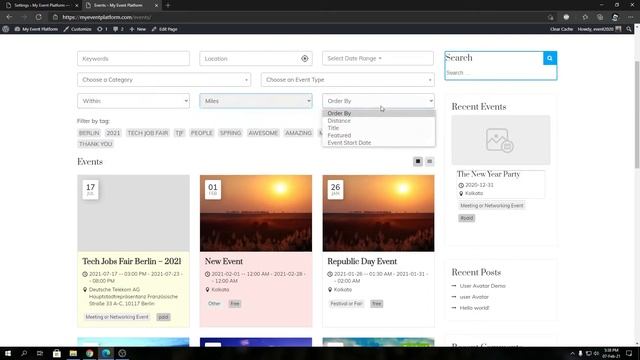
Task: Click the Edge browser taskbar icon
Action: (106, 353)
